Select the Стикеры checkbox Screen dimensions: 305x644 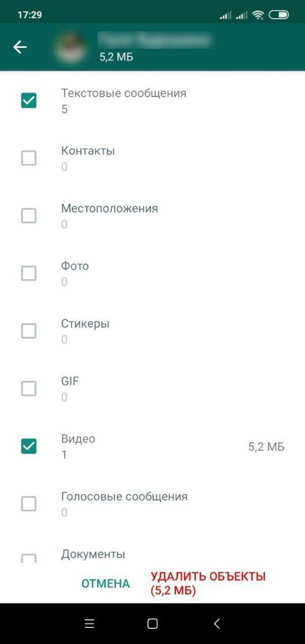(x=28, y=331)
